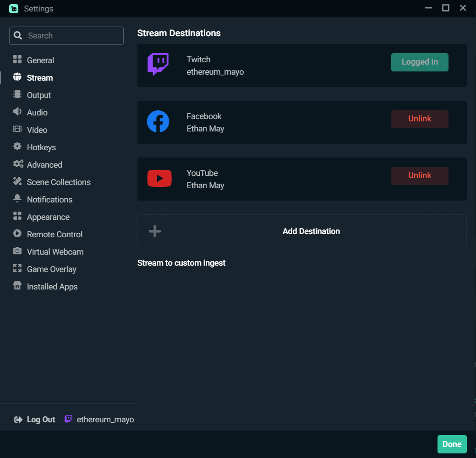Click the Advanced double-gear icon
Viewport: 476px width, 458px height.
(x=18, y=164)
